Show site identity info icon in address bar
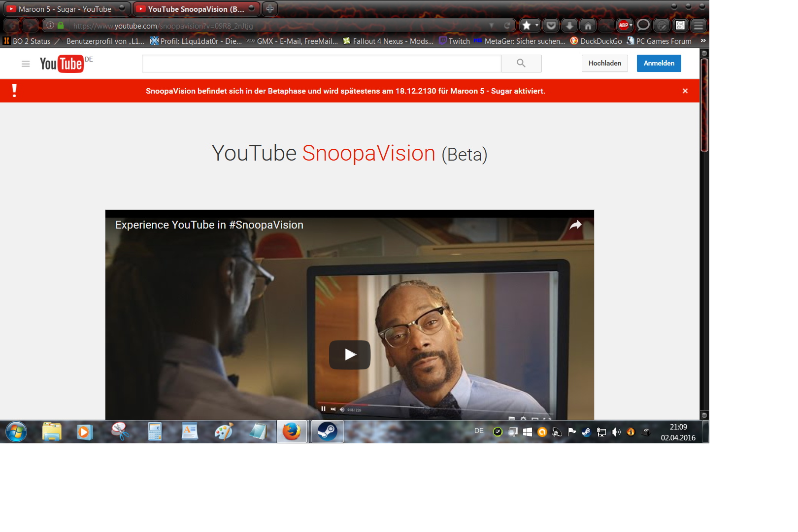This screenshot has width=798, height=532. 50,25
